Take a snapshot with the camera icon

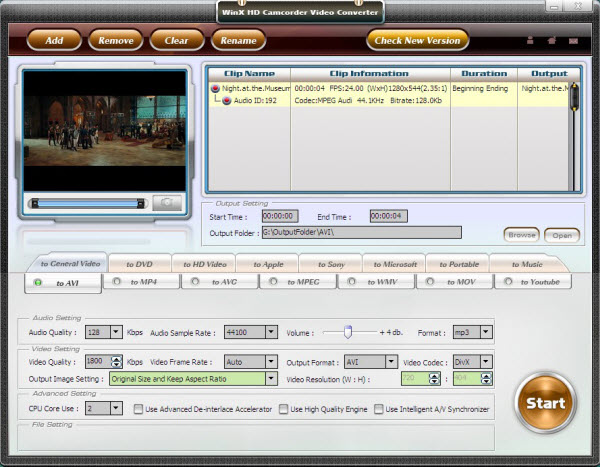(x=167, y=202)
